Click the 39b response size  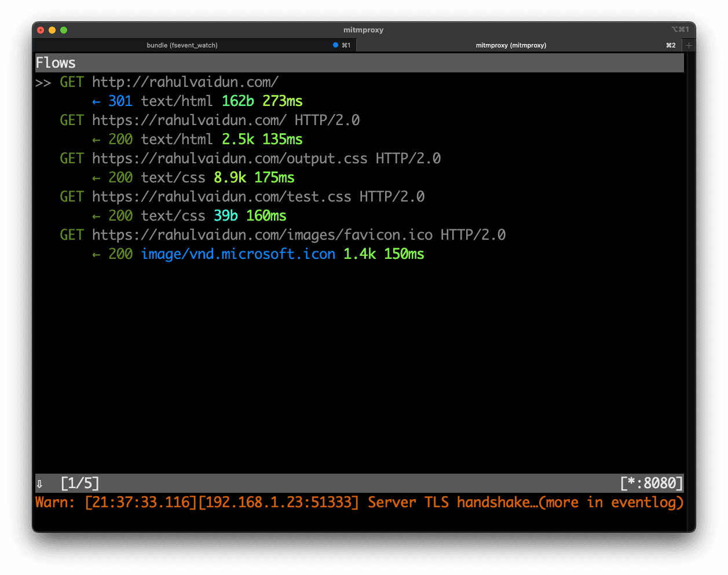click(x=226, y=216)
